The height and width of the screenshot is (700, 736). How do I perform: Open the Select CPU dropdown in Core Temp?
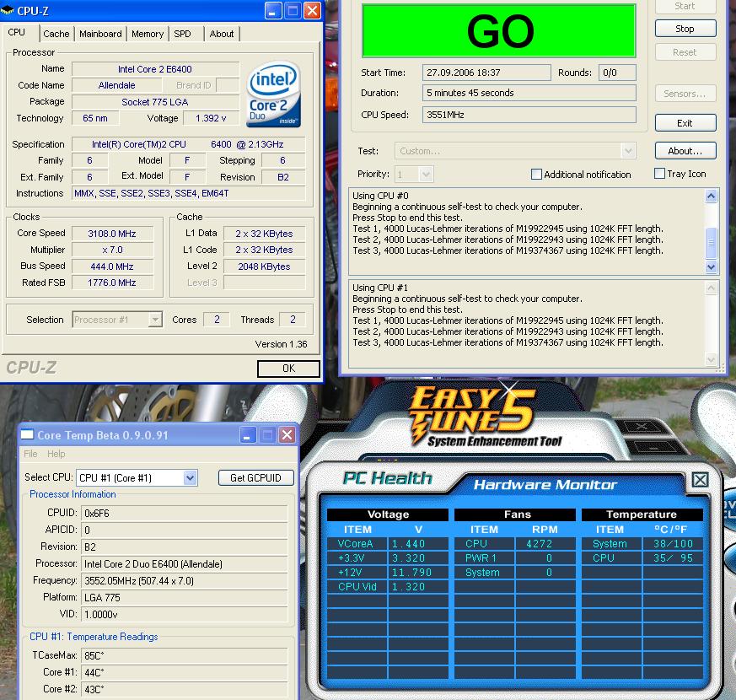point(190,478)
